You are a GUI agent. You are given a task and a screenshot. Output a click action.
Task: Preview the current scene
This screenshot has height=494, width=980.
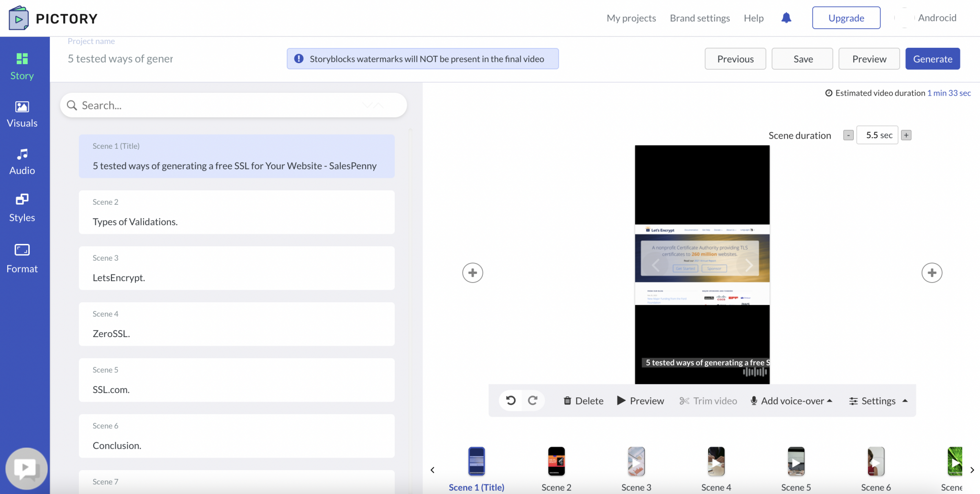[640, 401]
